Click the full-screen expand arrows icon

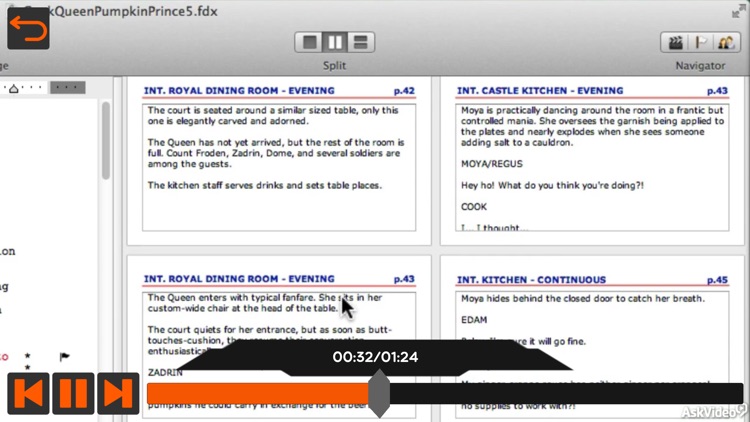tap(739, 11)
